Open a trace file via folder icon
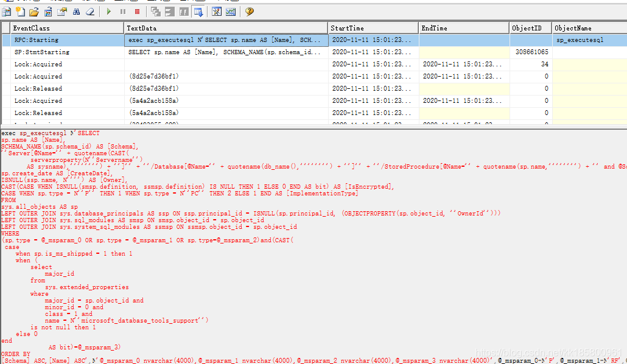Viewport: 627px width, 364px height. [x=33, y=12]
